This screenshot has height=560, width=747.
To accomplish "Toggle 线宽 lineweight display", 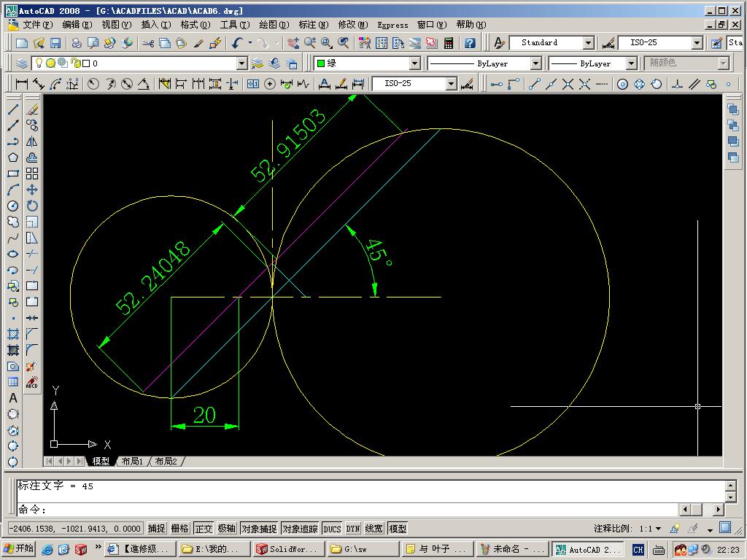I will pos(374,529).
